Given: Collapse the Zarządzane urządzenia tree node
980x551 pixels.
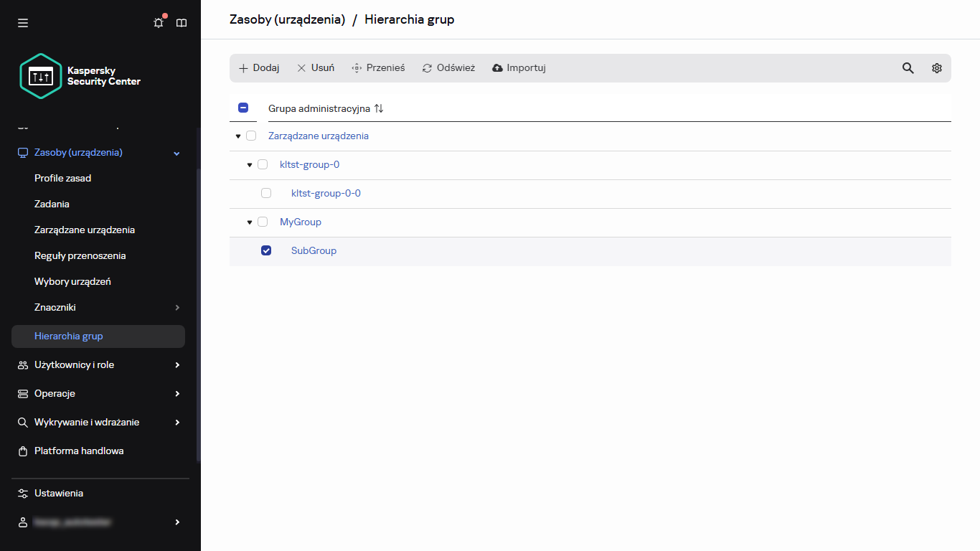Looking at the screenshot, I should pyautogui.click(x=237, y=136).
